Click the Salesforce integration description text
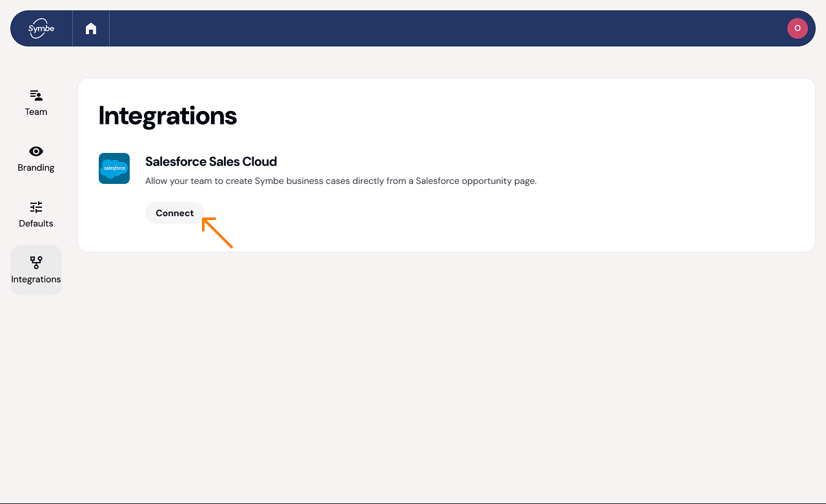Image resolution: width=826 pixels, height=504 pixels. click(341, 181)
